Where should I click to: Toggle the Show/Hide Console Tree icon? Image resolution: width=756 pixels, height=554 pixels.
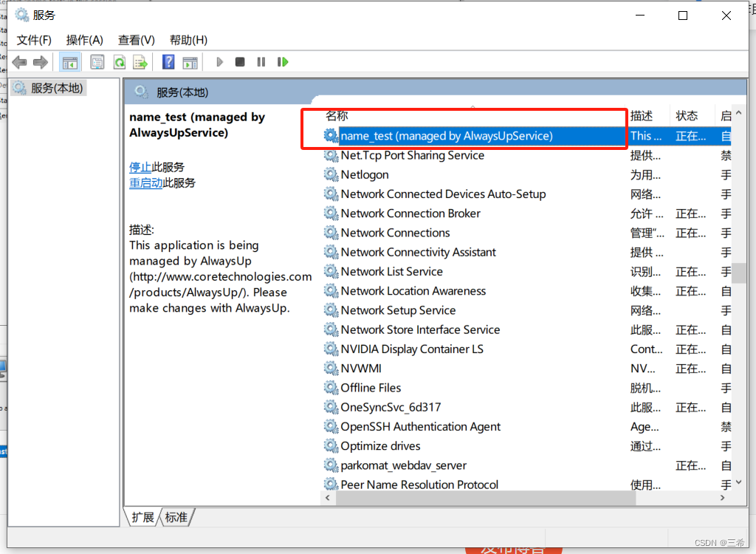tap(70, 62)
